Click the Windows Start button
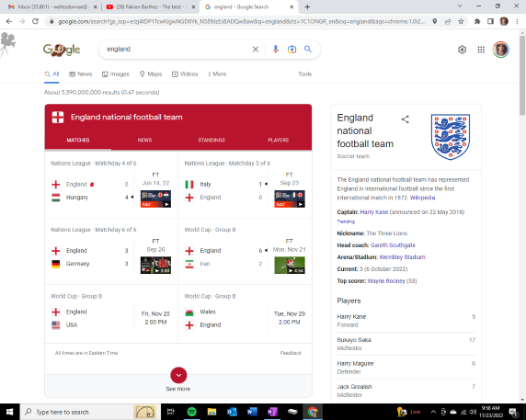Viewport: 526px width, 420px height. [x=10, y=412]
